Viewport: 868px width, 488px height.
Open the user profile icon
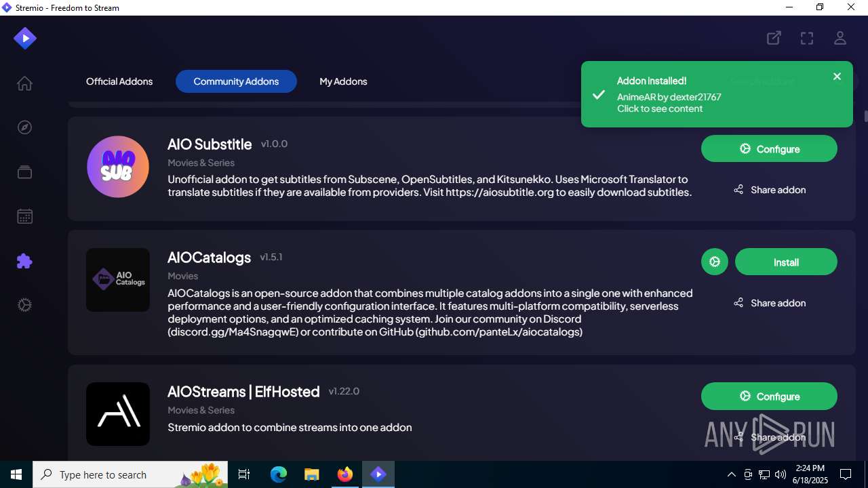pyautogui.click(x=840, y=38)
